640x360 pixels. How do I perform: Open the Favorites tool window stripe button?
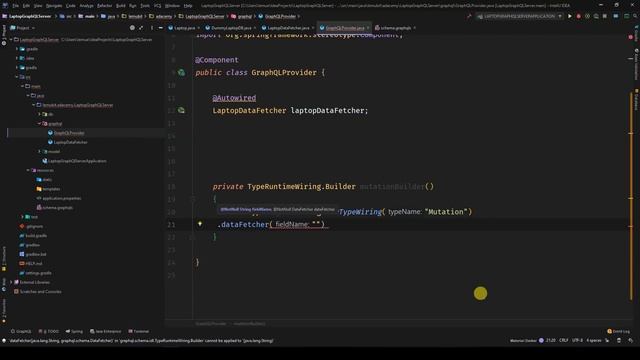(4, 311)
